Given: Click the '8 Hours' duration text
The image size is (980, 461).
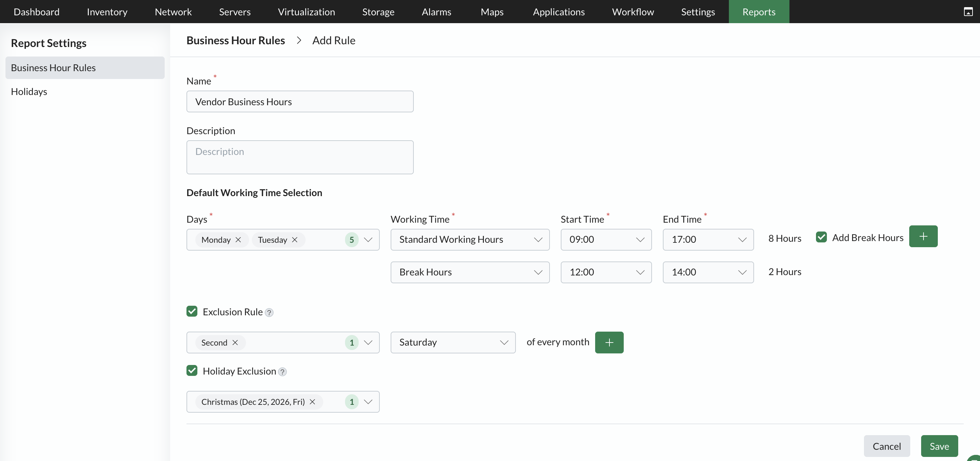Looking at the screenshot, I should 784,238.
